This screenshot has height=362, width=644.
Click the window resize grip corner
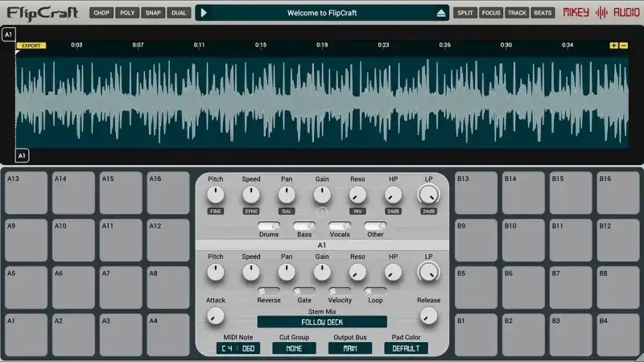pyautogui.click(x=640, y=358)
